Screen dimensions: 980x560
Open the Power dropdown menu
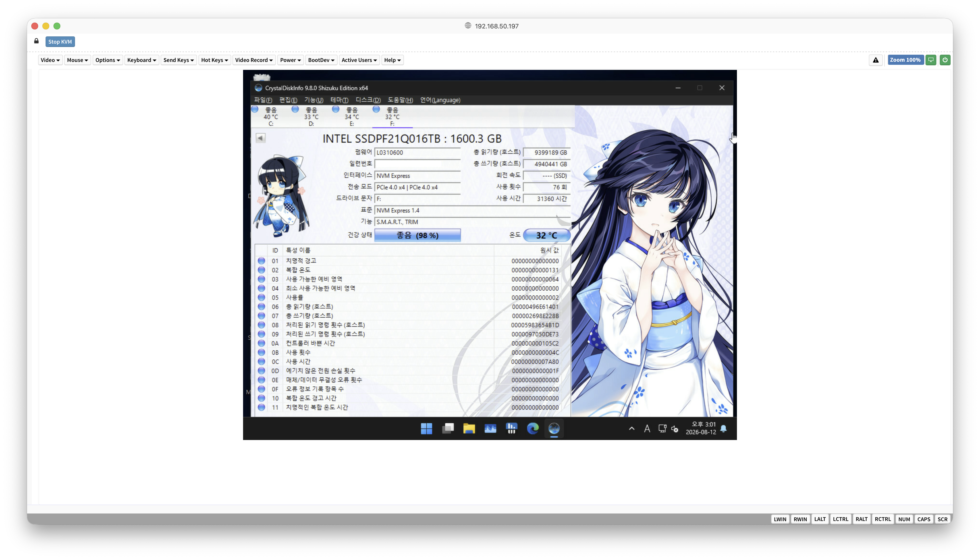291,60
